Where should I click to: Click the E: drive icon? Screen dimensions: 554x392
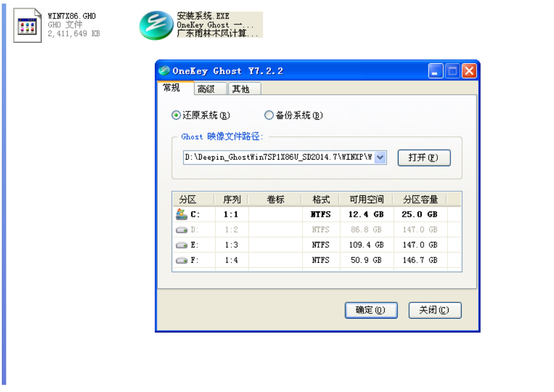182,245
